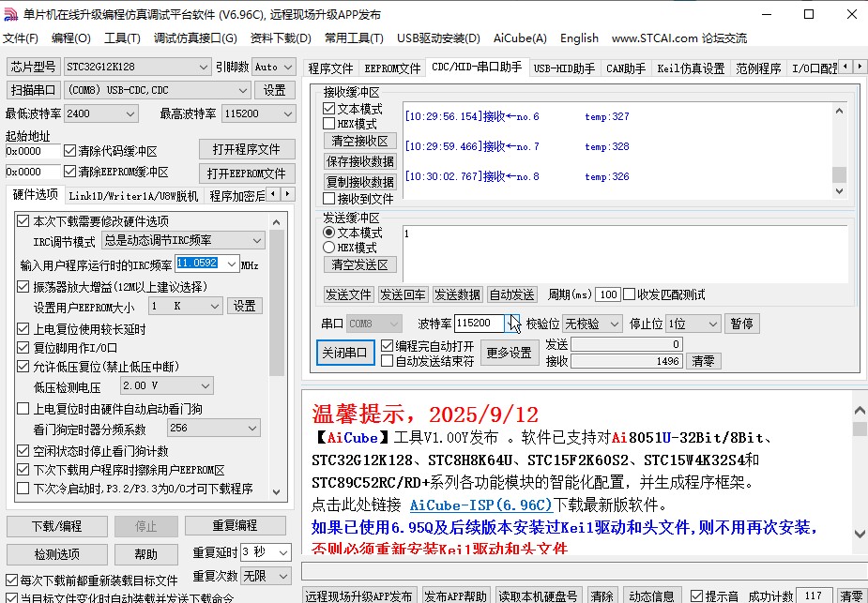
Task: Select HEX模式 in the receive buffer area
Action: [x=327, y=123]
